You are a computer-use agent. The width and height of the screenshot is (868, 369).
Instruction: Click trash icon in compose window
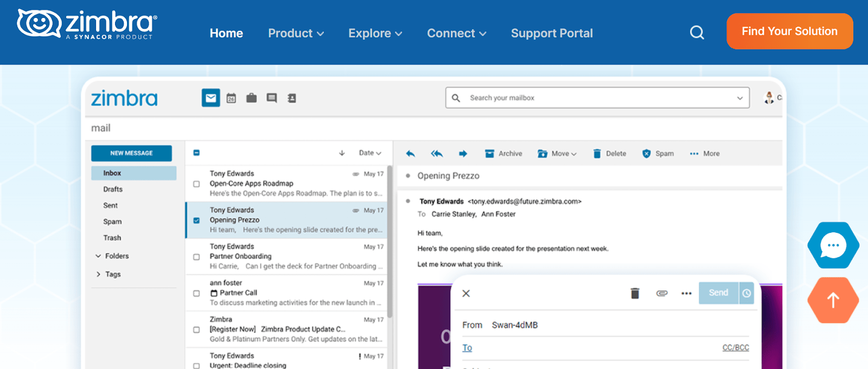[635, 294]
